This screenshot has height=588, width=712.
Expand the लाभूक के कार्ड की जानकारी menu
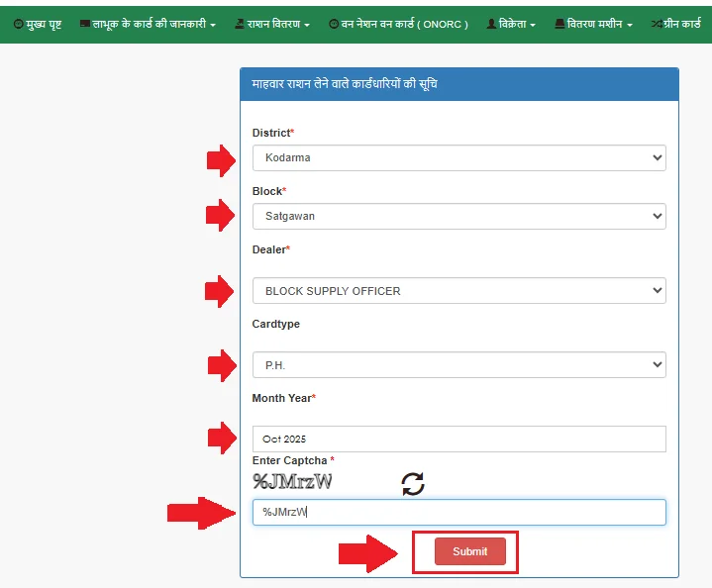pyautogui.click(x=148, y=24)
